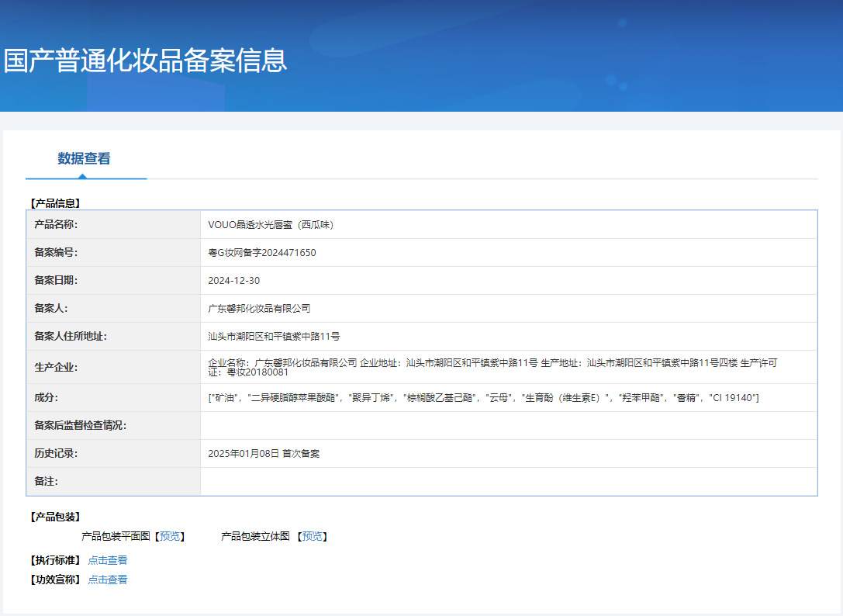Click the 成分 ingredients list text
843x616 pixels.
[x=483, y=398]
